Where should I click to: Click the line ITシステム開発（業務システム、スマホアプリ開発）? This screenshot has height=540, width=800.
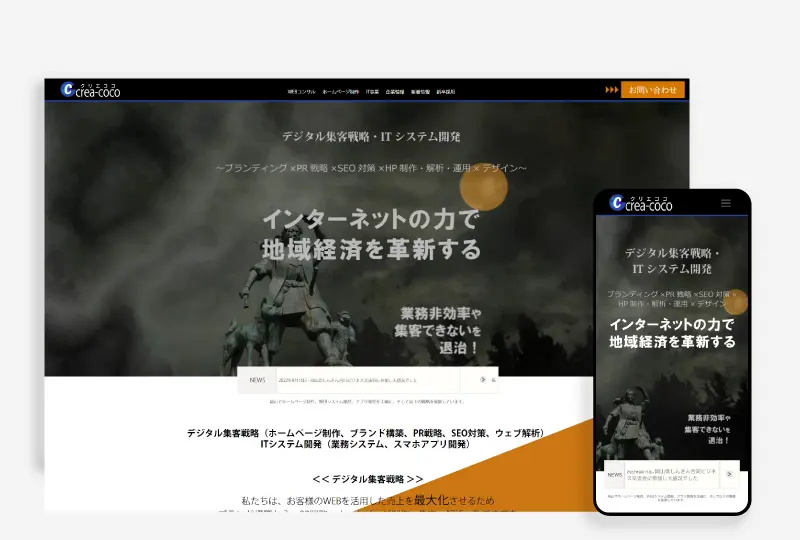tap(365, 444)
